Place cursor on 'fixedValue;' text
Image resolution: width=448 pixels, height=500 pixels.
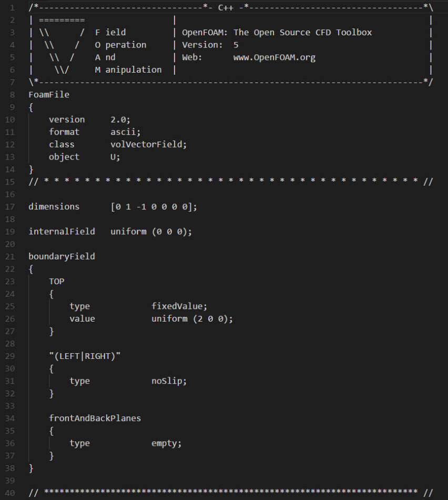(x=179, y=306)
